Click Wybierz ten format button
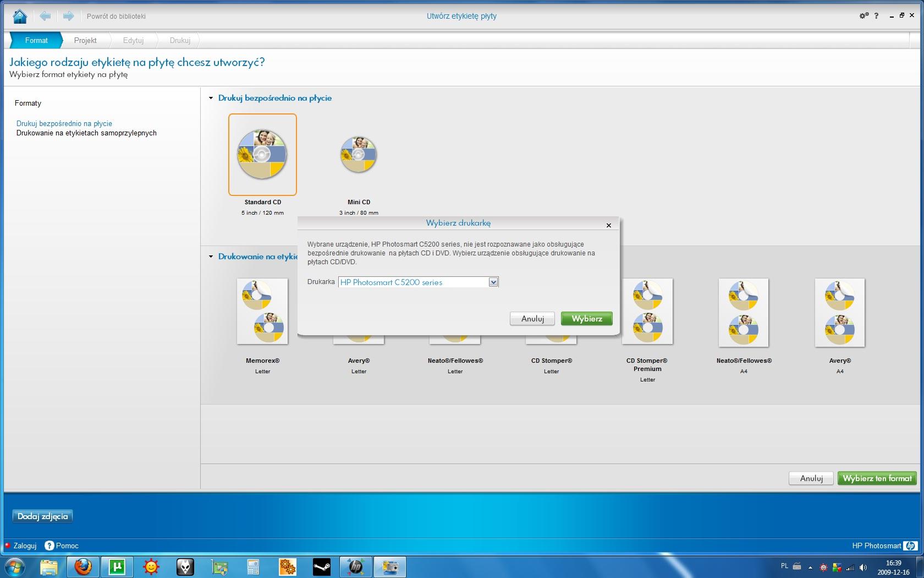This screenshot has height=578, width=924. click(877, 478)
